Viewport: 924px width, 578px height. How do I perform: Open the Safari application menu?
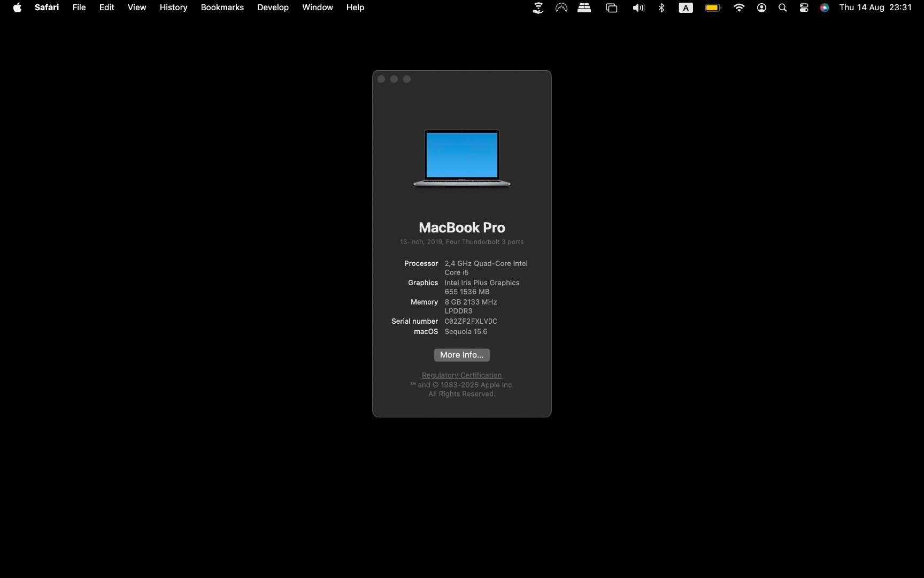coord(47,7)
